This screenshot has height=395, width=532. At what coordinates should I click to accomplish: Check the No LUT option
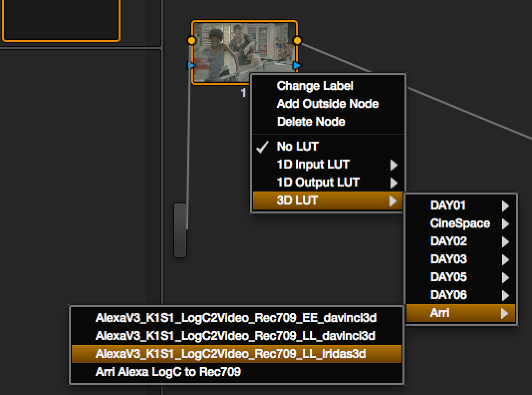[x=297, y=147]
